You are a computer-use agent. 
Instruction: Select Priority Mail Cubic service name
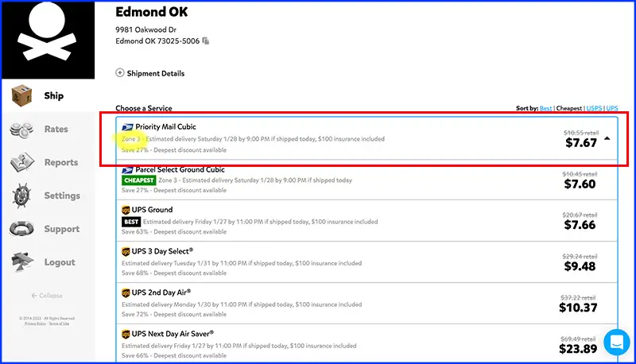pos(165,127)
